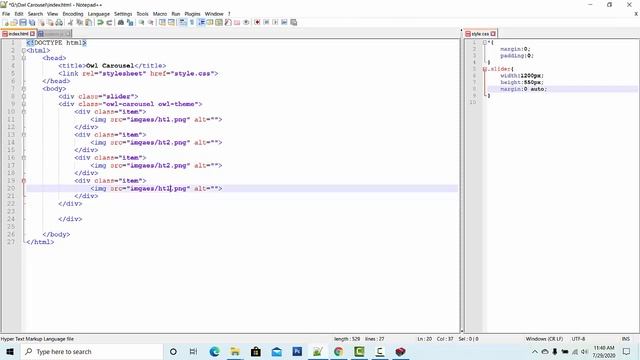Collapse the * rule fold in style.css
This screenshot has height=360, width=640.
484,42
